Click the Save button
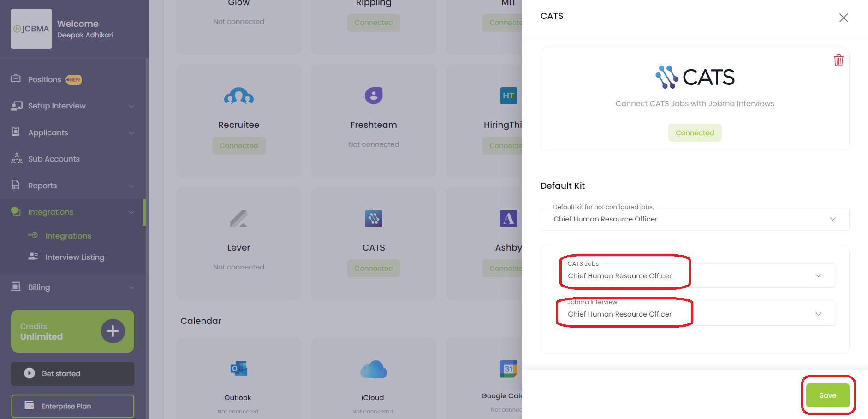This screenshot has height=419, width=868. tap(828, 395)
